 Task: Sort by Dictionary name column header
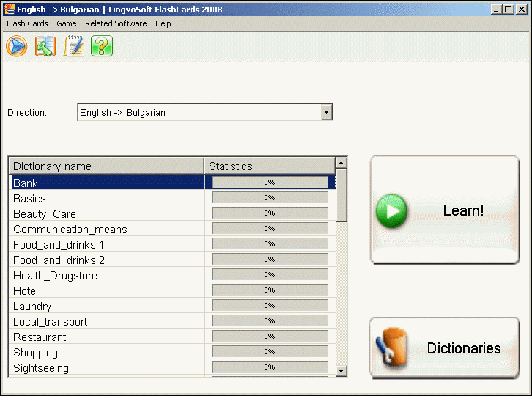click(x=106, y=166)
